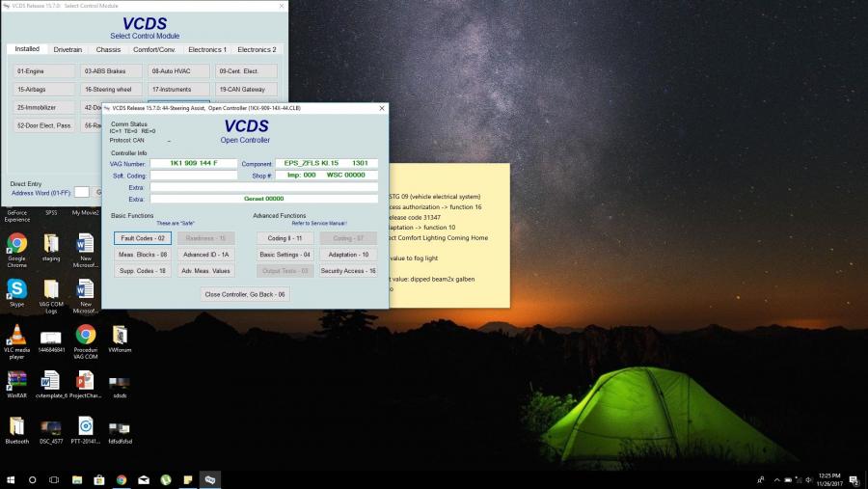Select the 01-Engine module button
The image size is (868, 489).
(44, 70)
